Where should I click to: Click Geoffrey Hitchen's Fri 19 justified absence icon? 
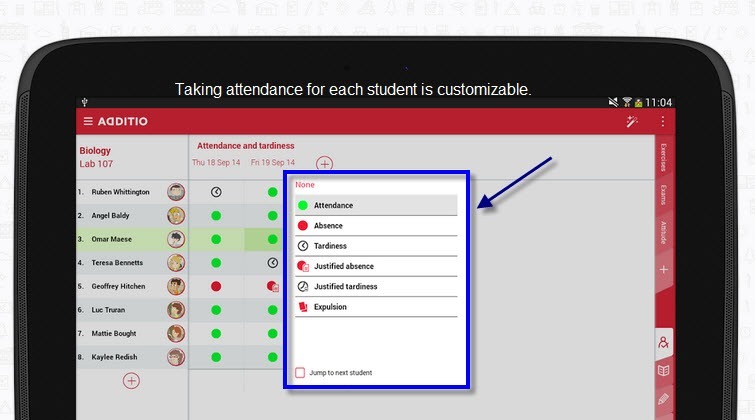click(273, 286)
